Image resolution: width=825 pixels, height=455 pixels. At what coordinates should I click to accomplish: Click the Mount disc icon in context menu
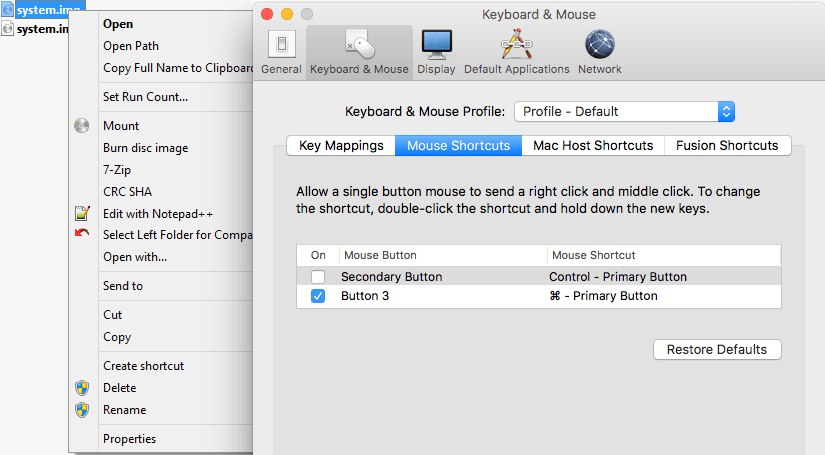(82, 126)
